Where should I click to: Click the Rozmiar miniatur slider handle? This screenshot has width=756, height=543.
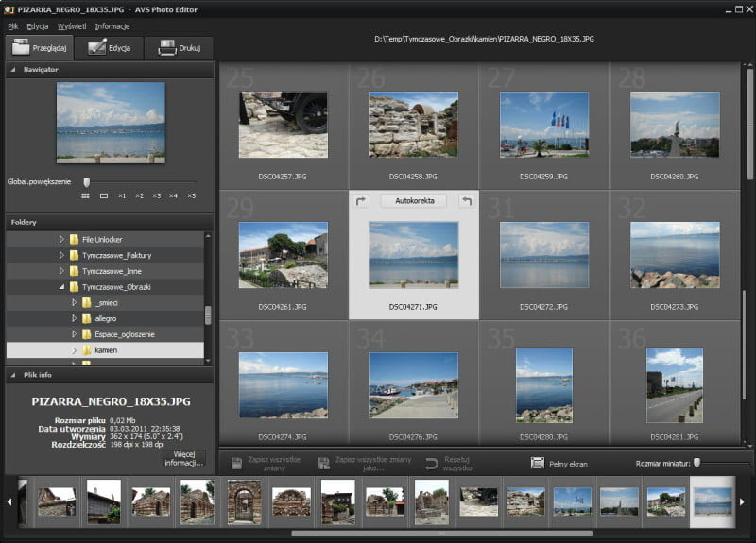click(x=696, y=463)
